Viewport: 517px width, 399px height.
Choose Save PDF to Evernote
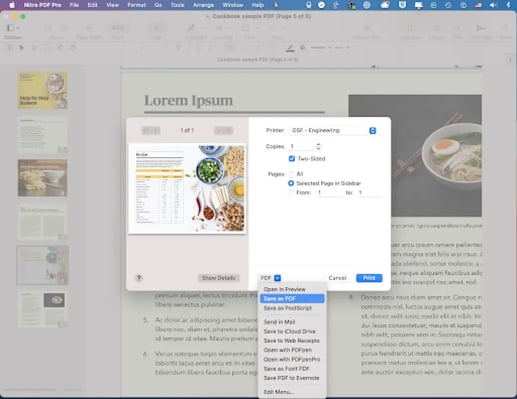point(292,378)
